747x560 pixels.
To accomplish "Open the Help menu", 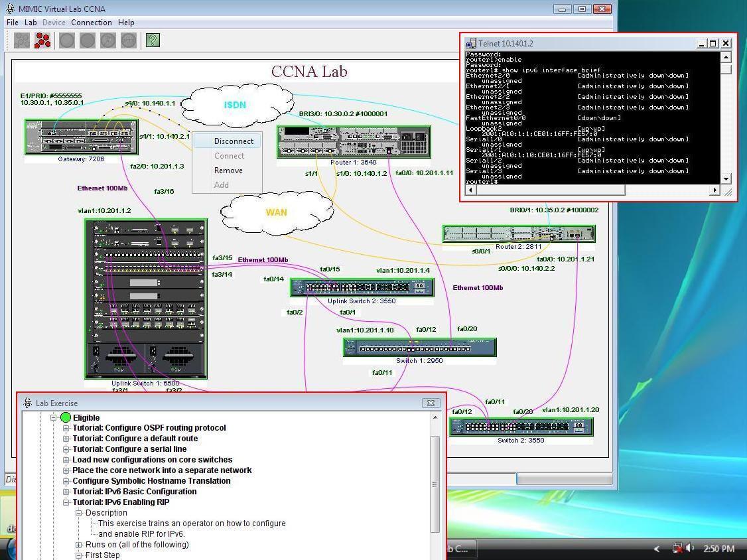I will 126,23.
